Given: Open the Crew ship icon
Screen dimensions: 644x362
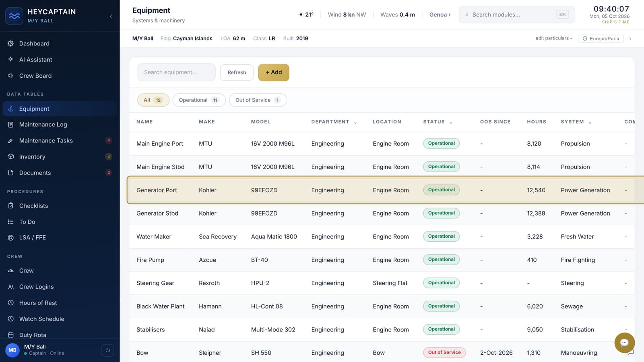Looking at the screenshot, I should click(x=11, y=271).
